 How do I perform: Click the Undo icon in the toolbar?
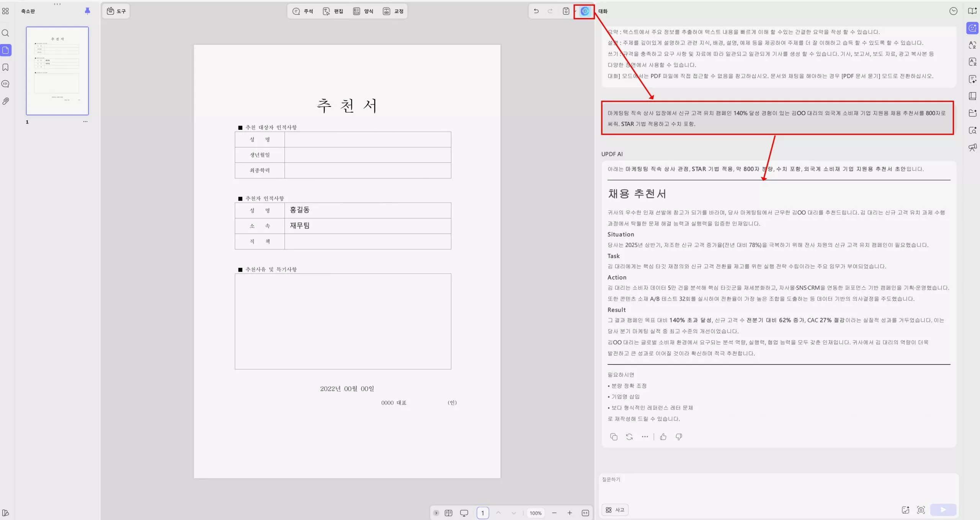[x=535, y=11]
